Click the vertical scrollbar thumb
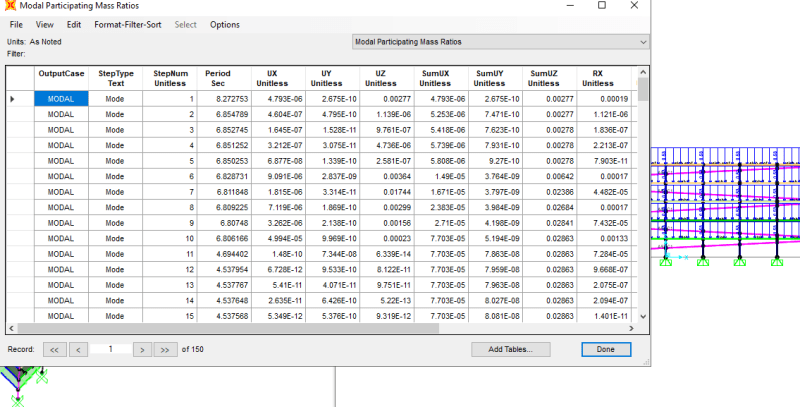Image resolution: width=800 pixels, height=407 pixels. 643,89
